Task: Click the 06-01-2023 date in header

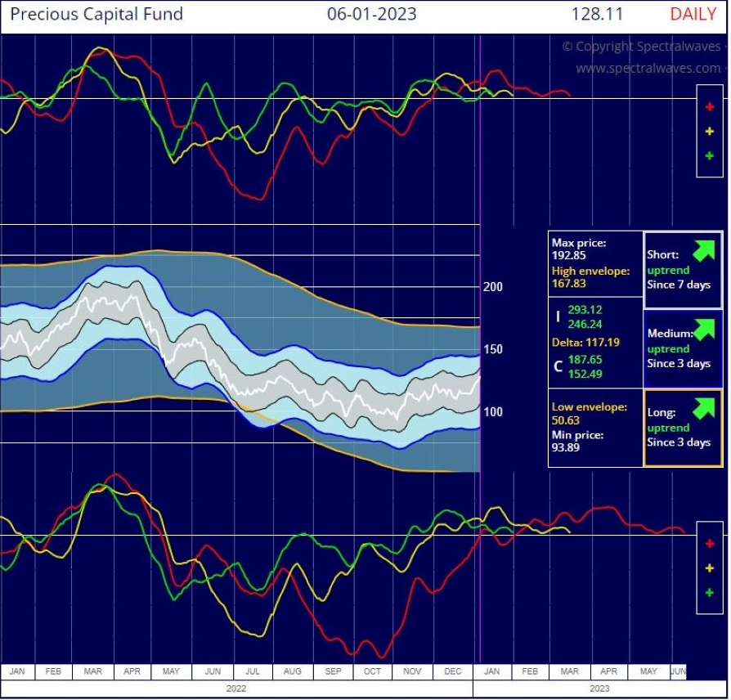Action: coord(371,14)
